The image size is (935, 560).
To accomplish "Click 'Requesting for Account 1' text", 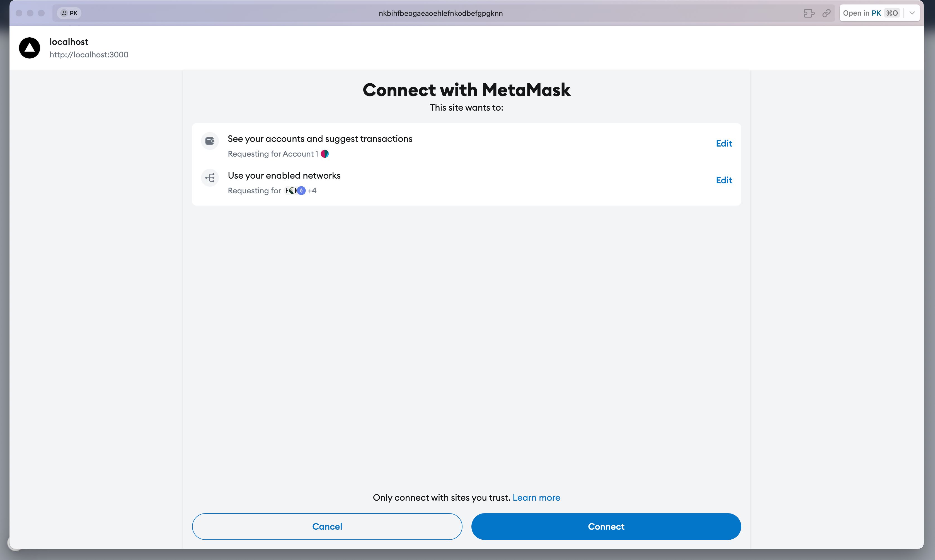I will point(273,154).
